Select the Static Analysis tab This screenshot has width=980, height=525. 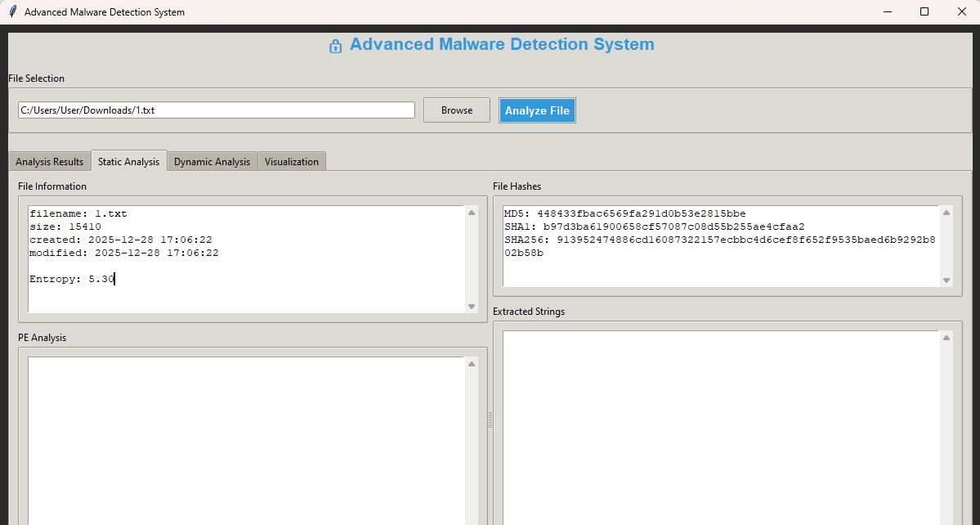(x=128, y=161)
